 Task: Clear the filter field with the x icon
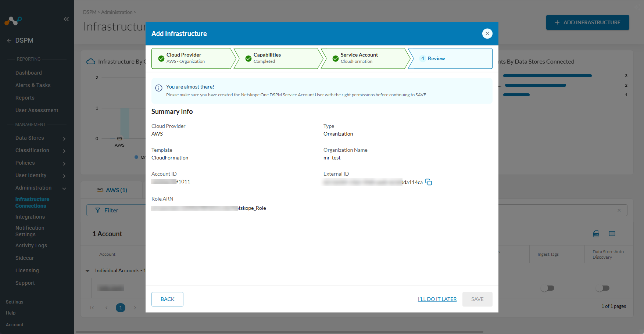click(619, 210)
